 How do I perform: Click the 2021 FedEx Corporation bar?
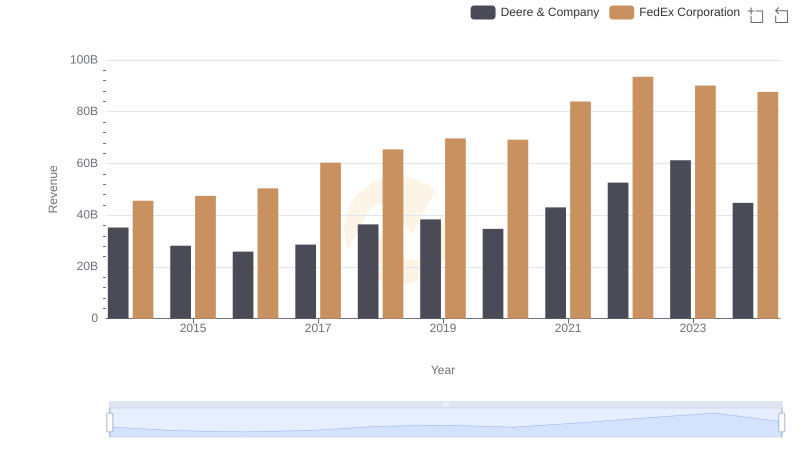click(581, 210)
